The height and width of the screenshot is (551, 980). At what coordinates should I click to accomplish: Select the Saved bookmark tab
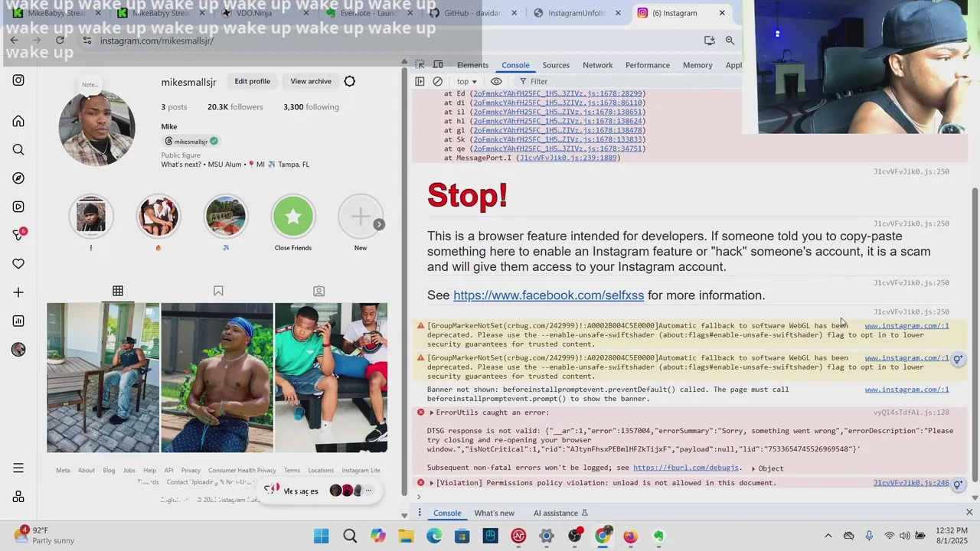pos(218,291)
